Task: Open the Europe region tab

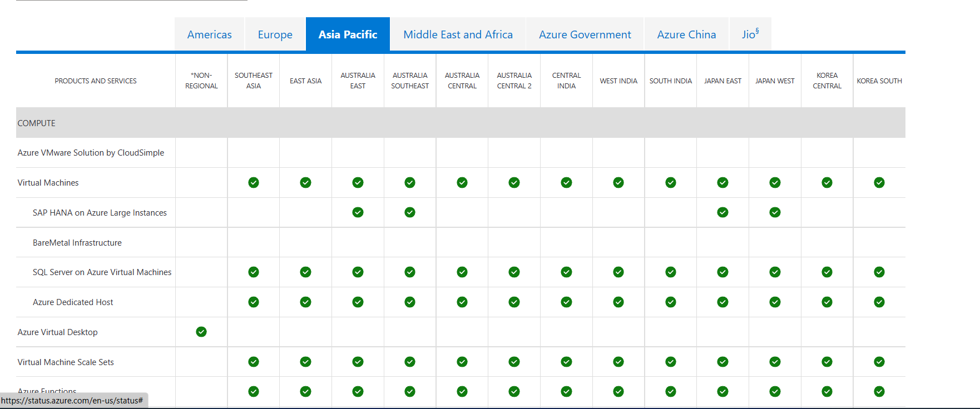Action: (x=275, y=34)
